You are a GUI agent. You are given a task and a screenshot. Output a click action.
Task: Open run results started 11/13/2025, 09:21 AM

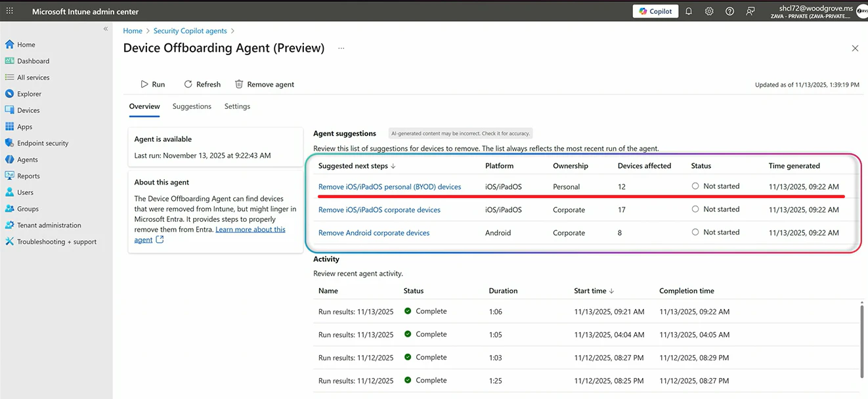coord(356,312)
